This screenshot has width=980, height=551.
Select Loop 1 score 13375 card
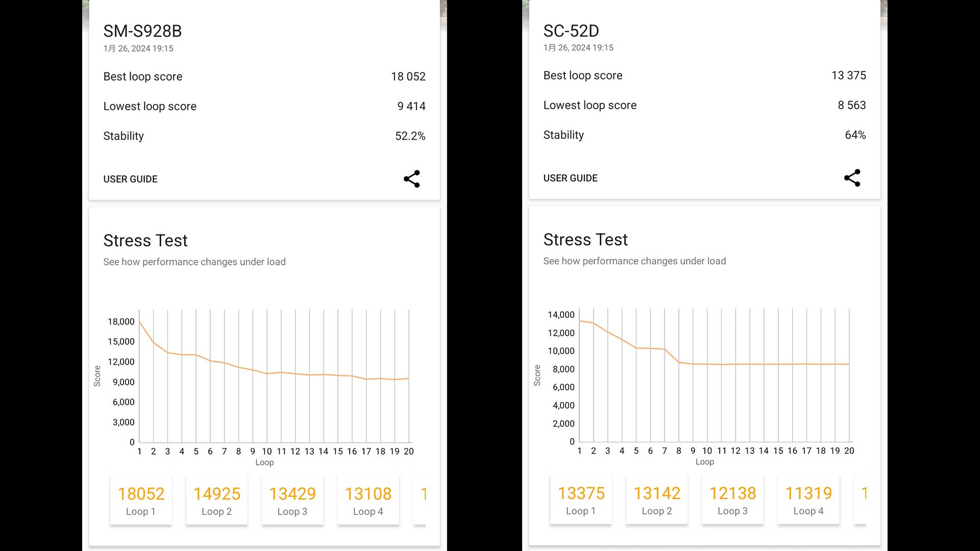pos(581,499)
